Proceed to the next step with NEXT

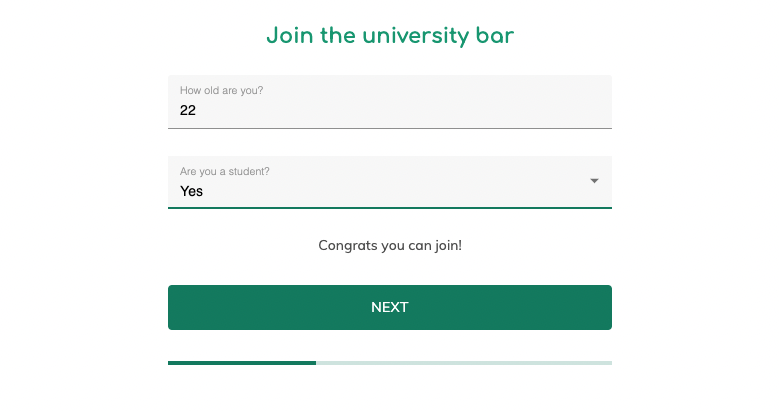[390, 307]
